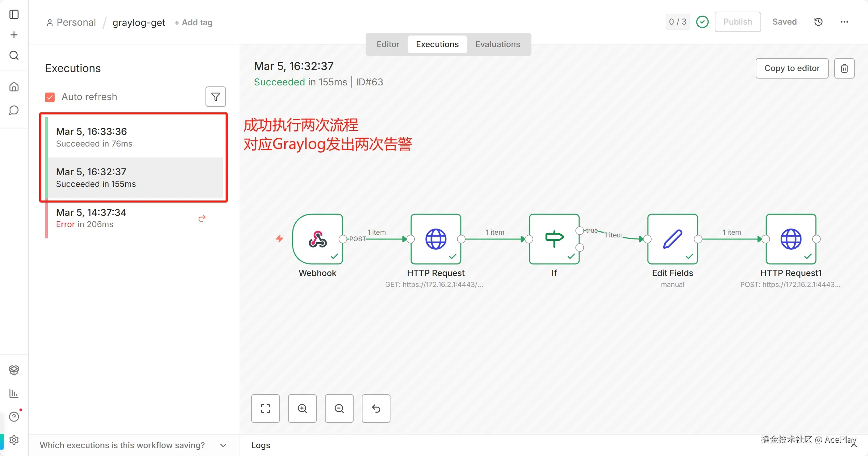Fit workflow to view icon
The height and width of the screenshot is (456, 868).
265,409
